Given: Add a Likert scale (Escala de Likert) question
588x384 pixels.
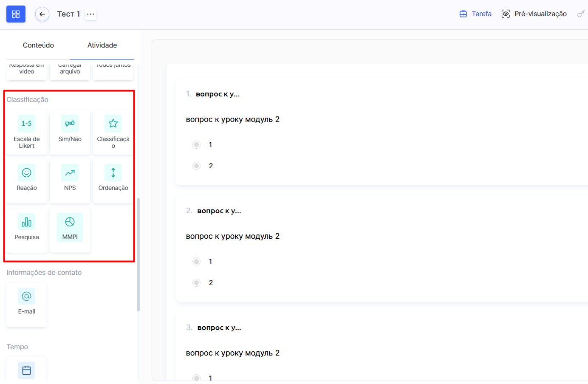Looking at the screenshot, I should pos(26,132).
